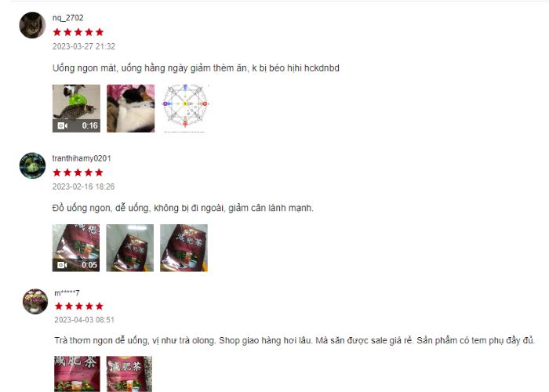Open third tea bag photo by tranthihamy0201

pos(184,248)
